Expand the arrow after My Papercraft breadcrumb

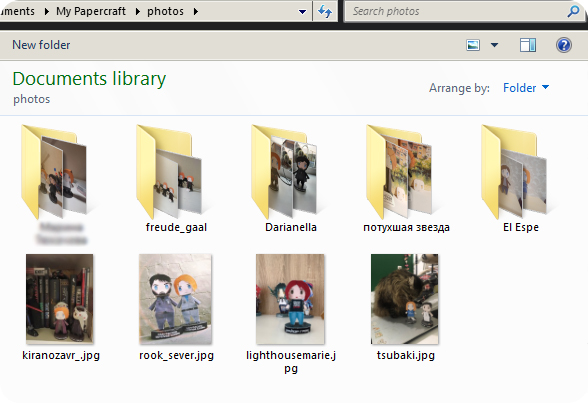coord(138,11)
